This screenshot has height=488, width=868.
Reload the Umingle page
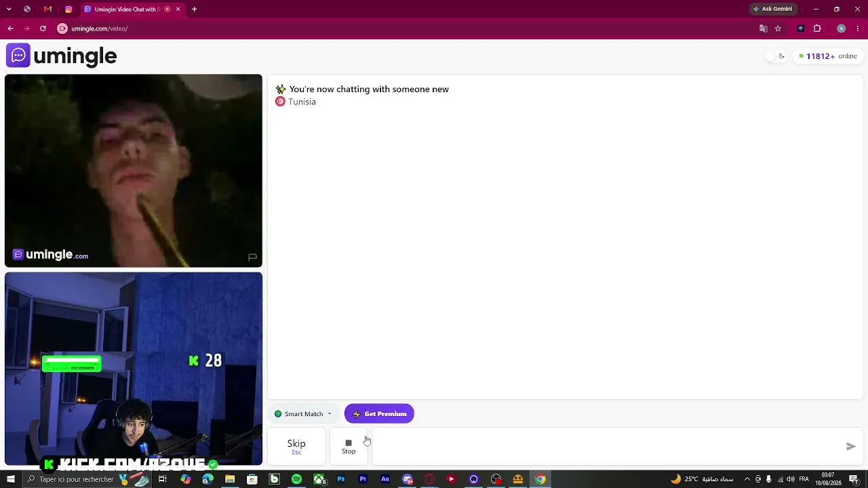[43, 28]
